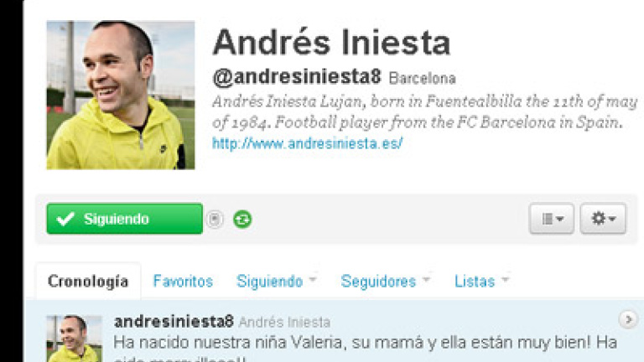644x362 pixels.
Task: Click the @andresiniesta8 handle in header
Action: click(297, 77)
